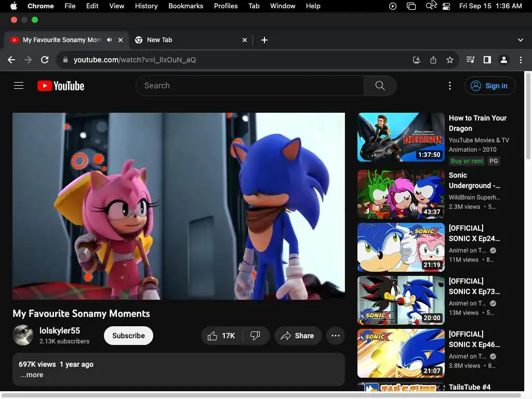
Task: Open the Chrome app menu
Action: pos(41,6)
